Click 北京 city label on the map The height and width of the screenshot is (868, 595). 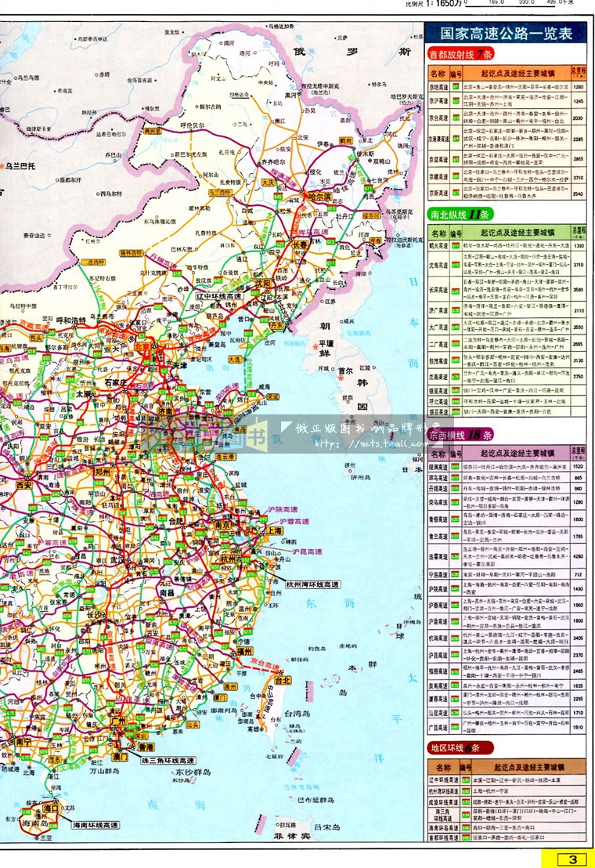pos(143,348)
